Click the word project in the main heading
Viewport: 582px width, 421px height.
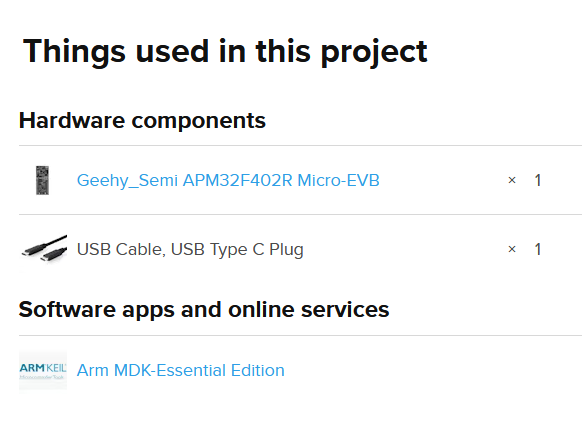(x=374, y=53)
